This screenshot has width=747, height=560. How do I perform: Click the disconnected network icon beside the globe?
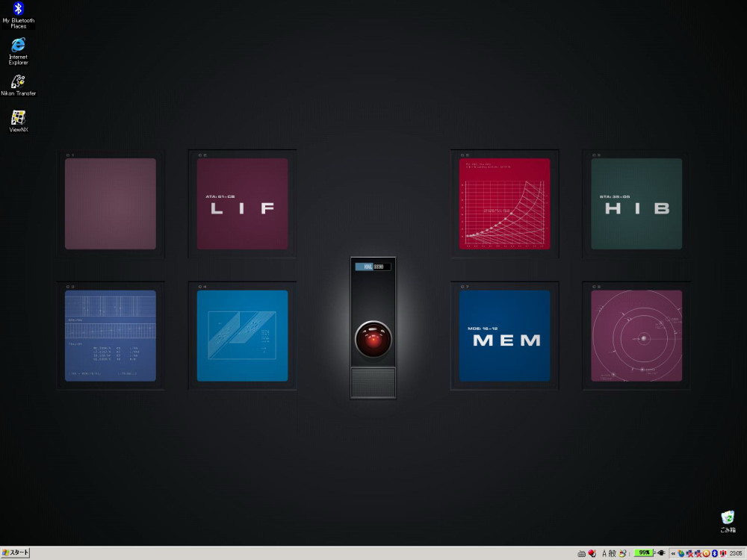click(x=689, y=553)
